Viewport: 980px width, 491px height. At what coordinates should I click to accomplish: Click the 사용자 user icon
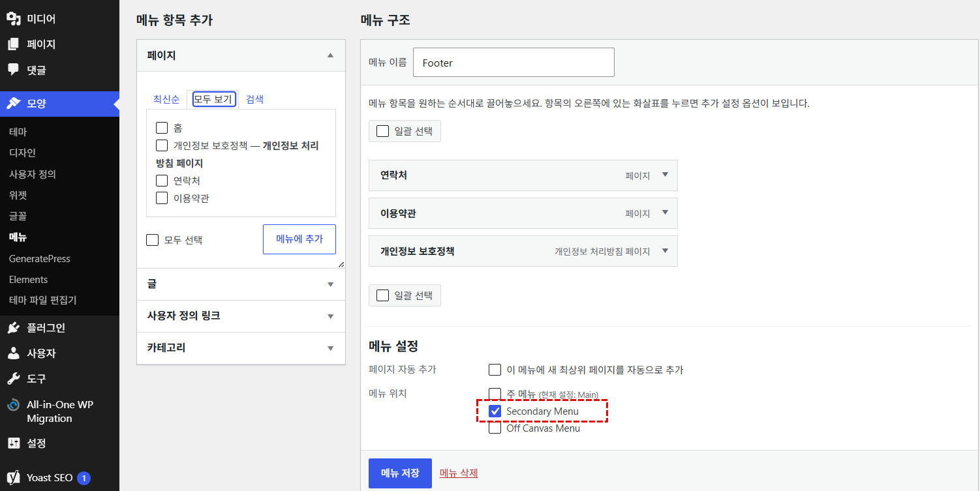pos(14,353)
